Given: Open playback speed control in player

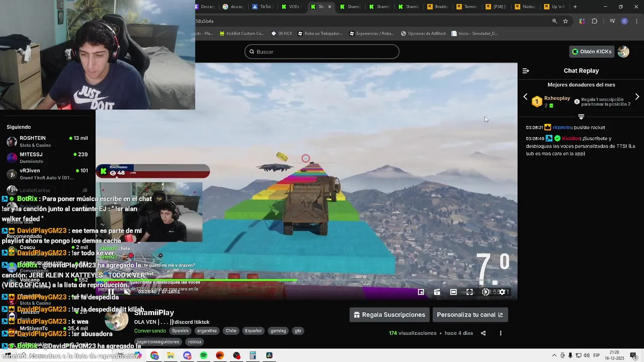Looking at the screenshot, I should click(x=486, y=292).
